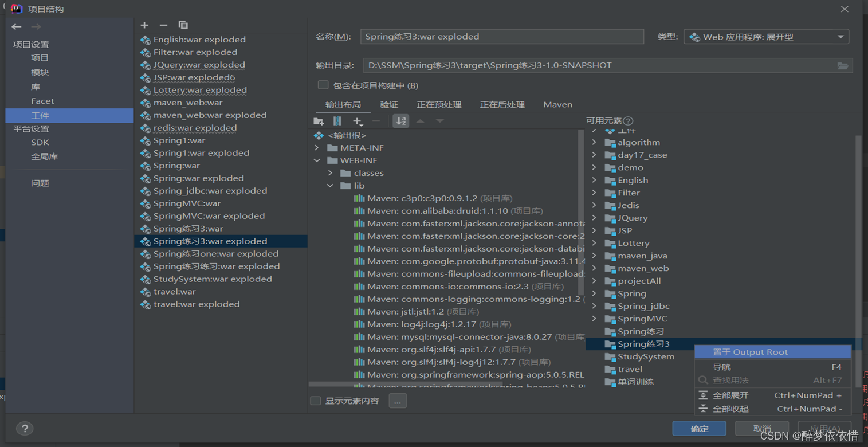
Task: Expand the classes folder
Action: (x=330, y=173)
